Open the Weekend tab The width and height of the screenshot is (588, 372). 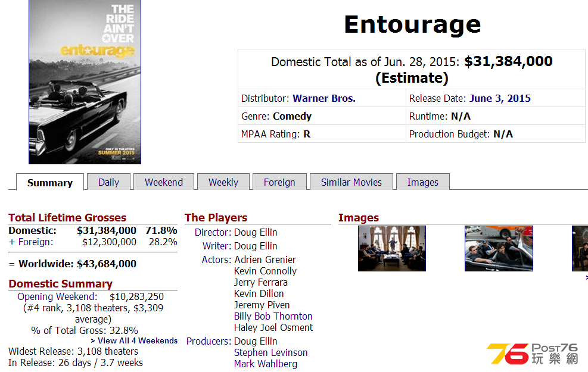point(164,182)
